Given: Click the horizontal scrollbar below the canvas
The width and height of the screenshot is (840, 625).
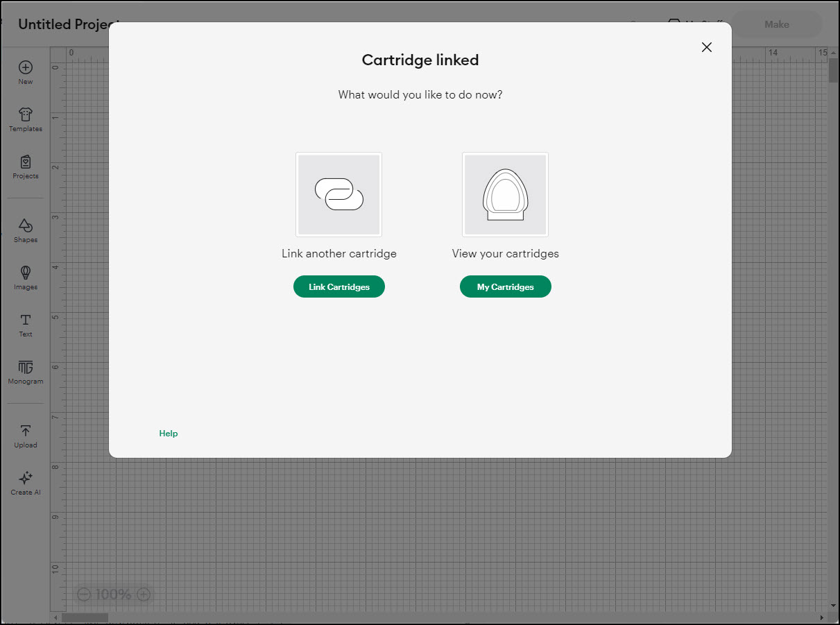Looking at the screenshot, I should 85,617.
